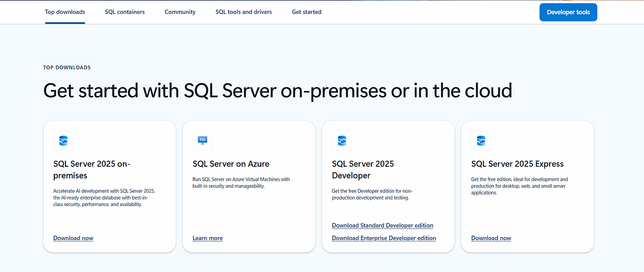Click the small TOP DOWNLOADS label above the heading

pyautogui.click(x=67, y=68)
